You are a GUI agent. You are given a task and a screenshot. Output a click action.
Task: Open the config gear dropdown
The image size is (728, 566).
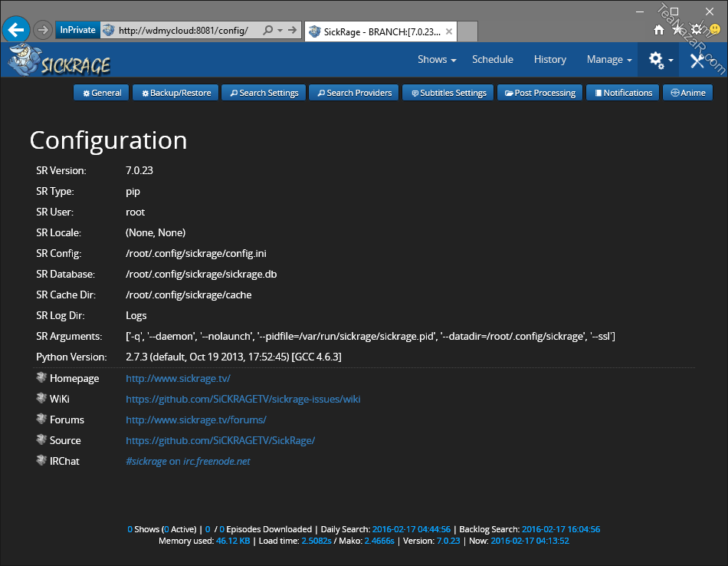pos(660,60)
